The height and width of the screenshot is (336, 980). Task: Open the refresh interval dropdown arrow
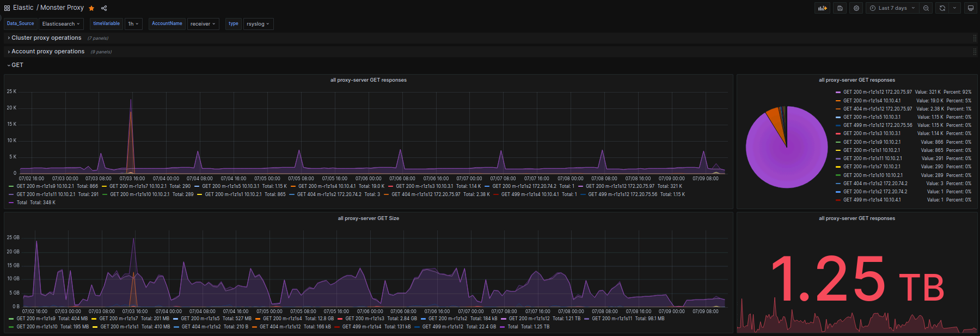coord(954,8)
